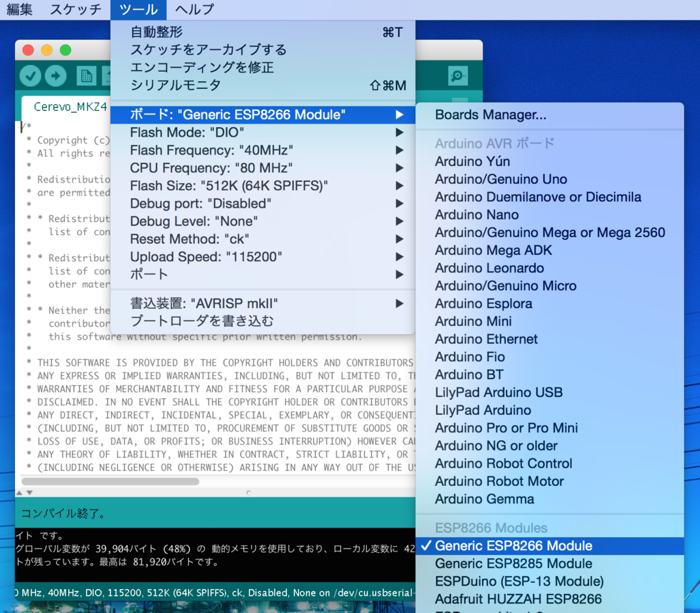Click the green zoom window button
The height and width of the screenshot is (613, 700).
(x=65, y=50)
